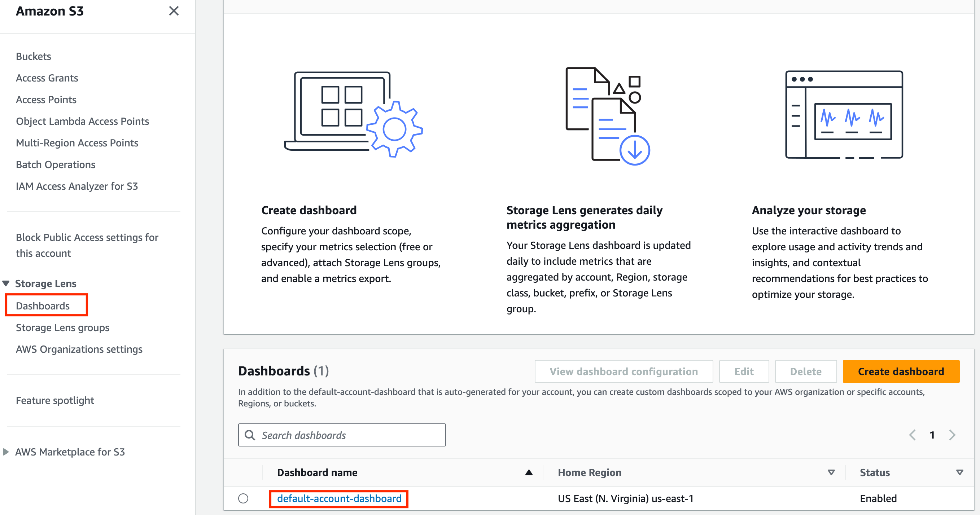
Task: Open the Home Region column filter
Action: click(831, 472)
